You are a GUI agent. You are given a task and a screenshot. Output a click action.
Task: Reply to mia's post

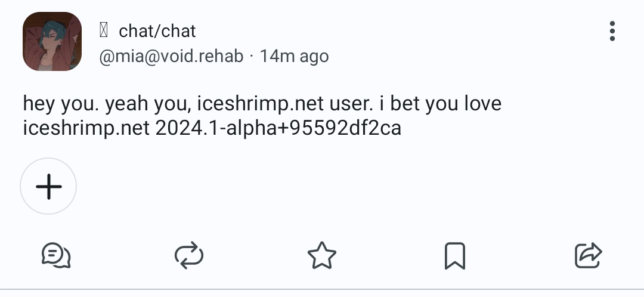pos(56,256)
